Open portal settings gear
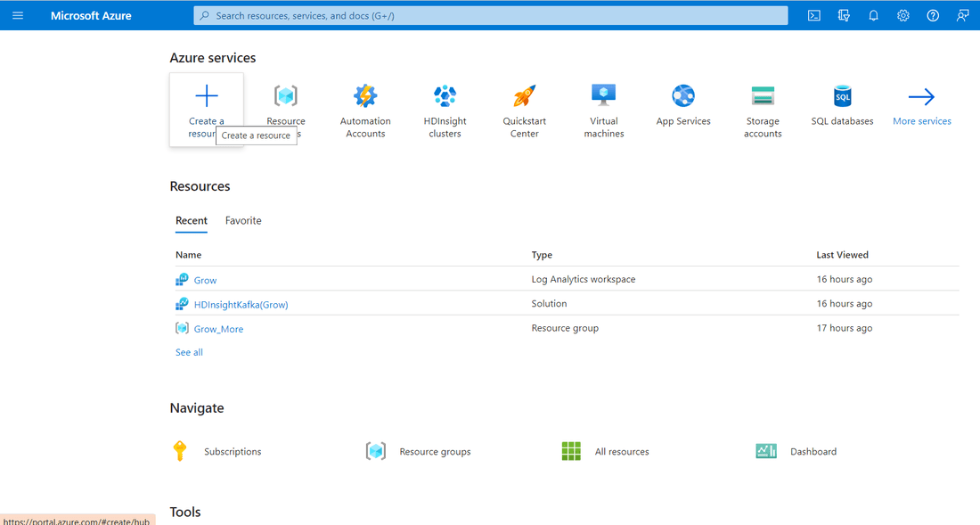Image resolution: width=980 pixels, height=525 pixels. click(x=903, y=16)
